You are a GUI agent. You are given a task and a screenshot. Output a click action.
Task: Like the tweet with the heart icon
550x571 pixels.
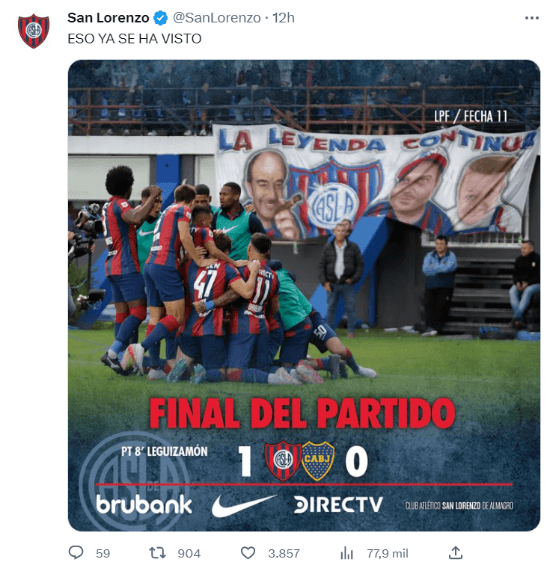[x=248, y=553]
